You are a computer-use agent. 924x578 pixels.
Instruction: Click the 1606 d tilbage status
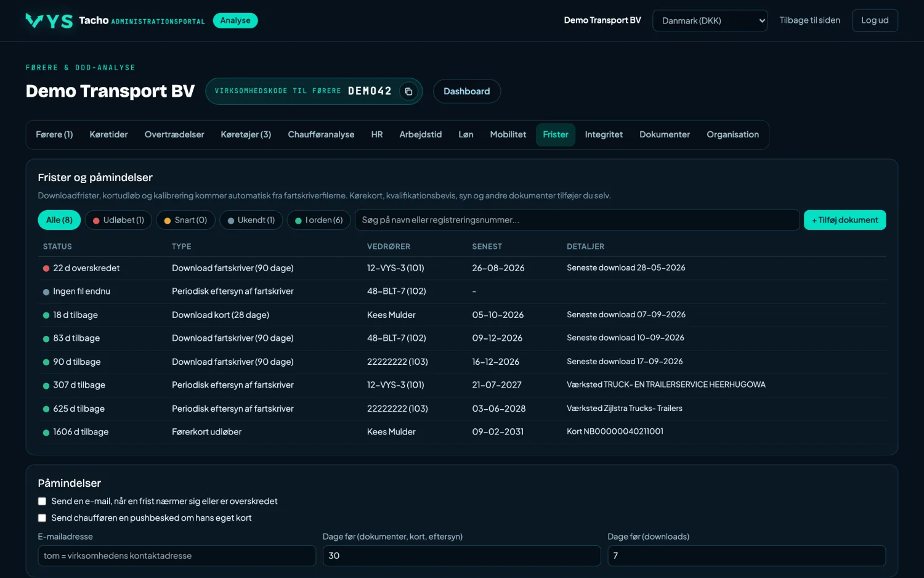pos(81,432)
